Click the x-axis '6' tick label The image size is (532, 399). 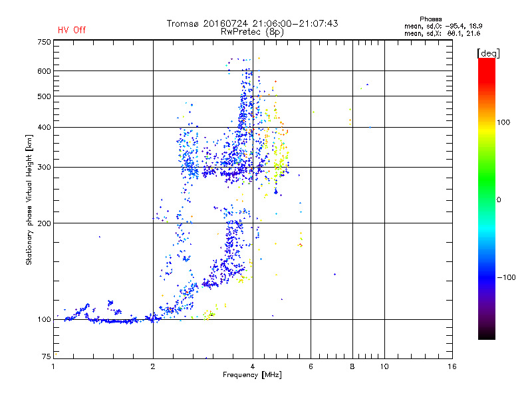click(311, 366)
